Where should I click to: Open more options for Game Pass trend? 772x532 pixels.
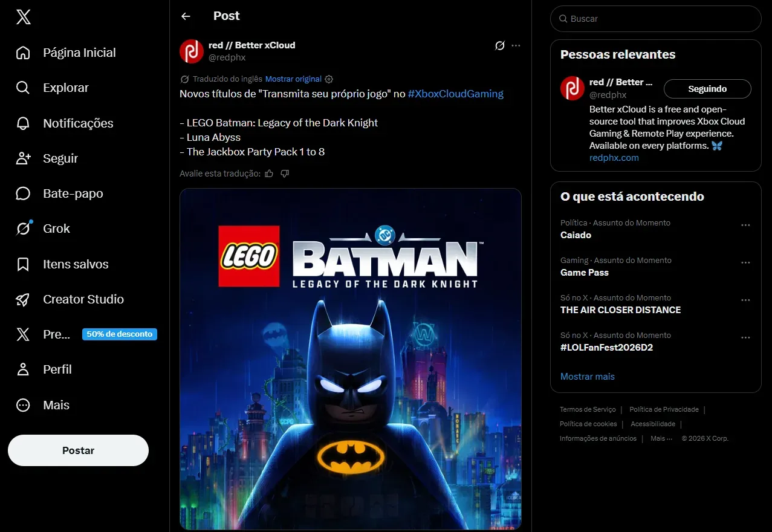tap(745, 262)
